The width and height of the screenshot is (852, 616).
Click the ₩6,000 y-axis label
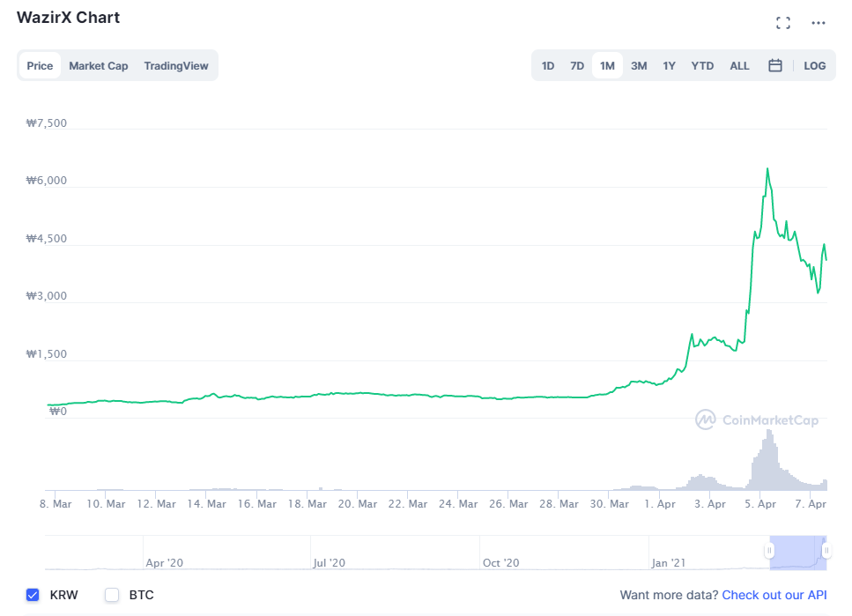coord(47,181)
